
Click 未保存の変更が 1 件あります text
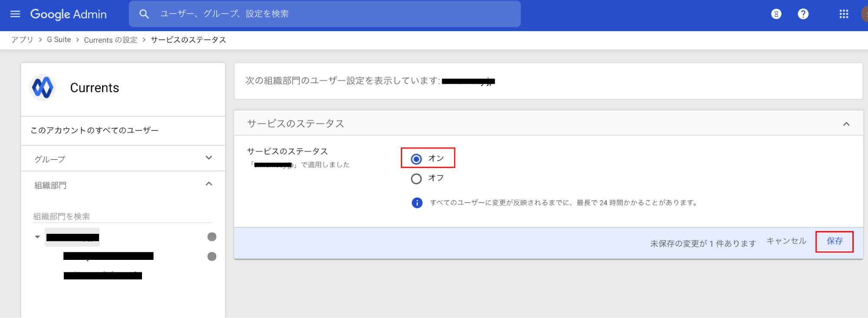pos(703,243)
